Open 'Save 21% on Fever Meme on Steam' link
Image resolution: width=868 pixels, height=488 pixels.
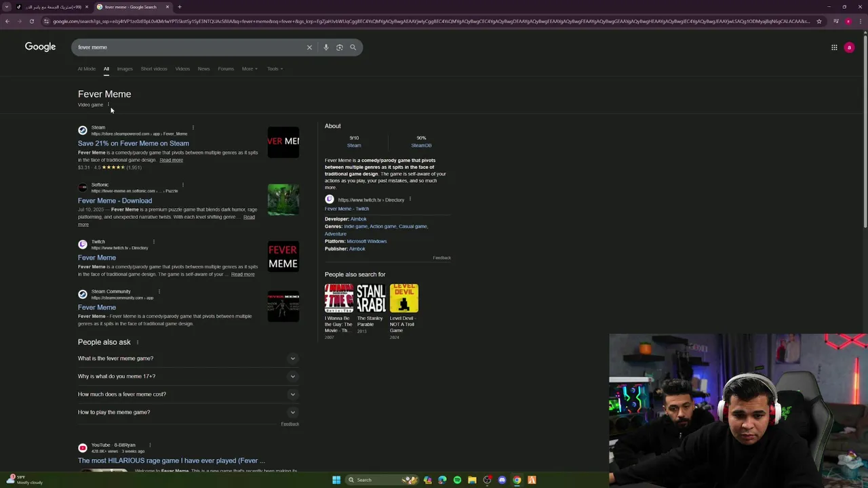(133, 144)
